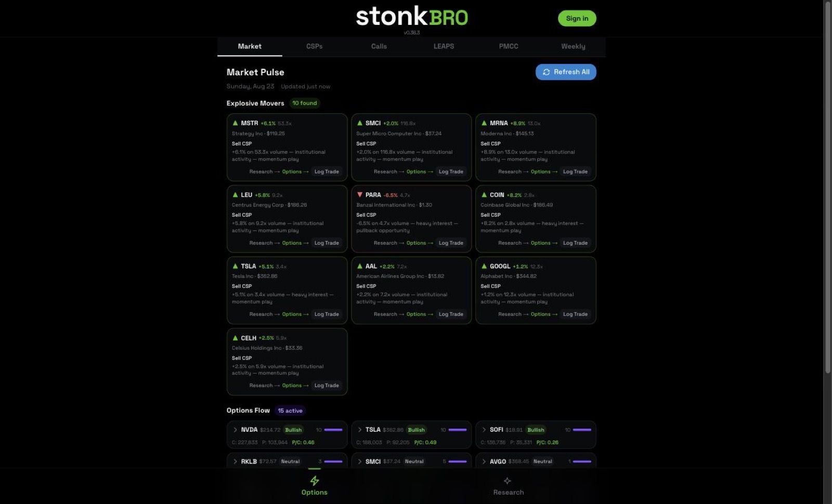Open Research link on GOOGL card
This screenshot has height=504, width=832.
pos(512,314)
